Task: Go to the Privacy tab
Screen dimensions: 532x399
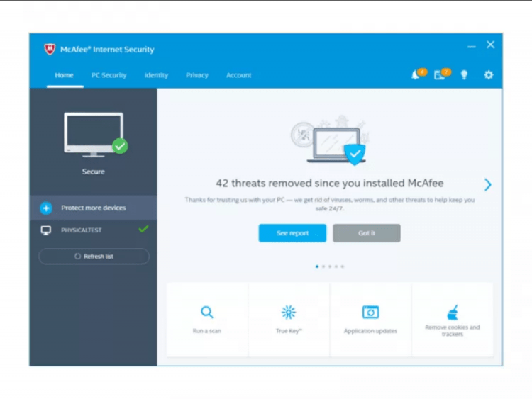Action: [x=197, y=75]
